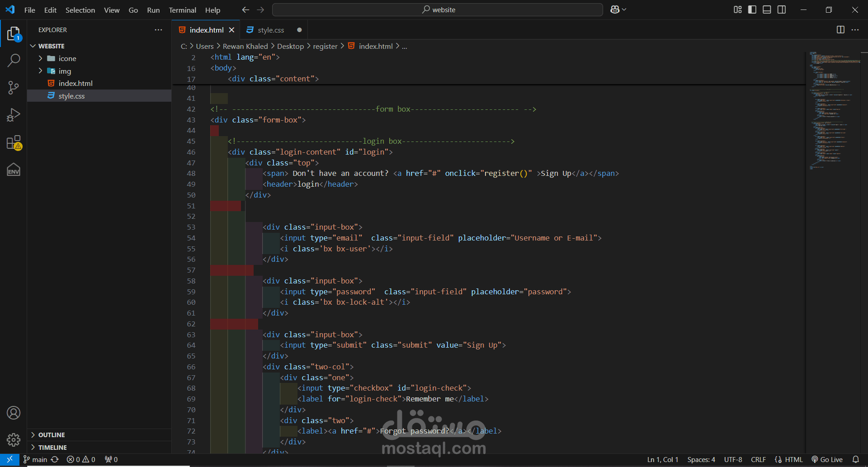Image resolution: width=868 pixels, height=467 pixels.
Task: Click the breadcrumb ellipsis after index.html
Action: [404, 46]
